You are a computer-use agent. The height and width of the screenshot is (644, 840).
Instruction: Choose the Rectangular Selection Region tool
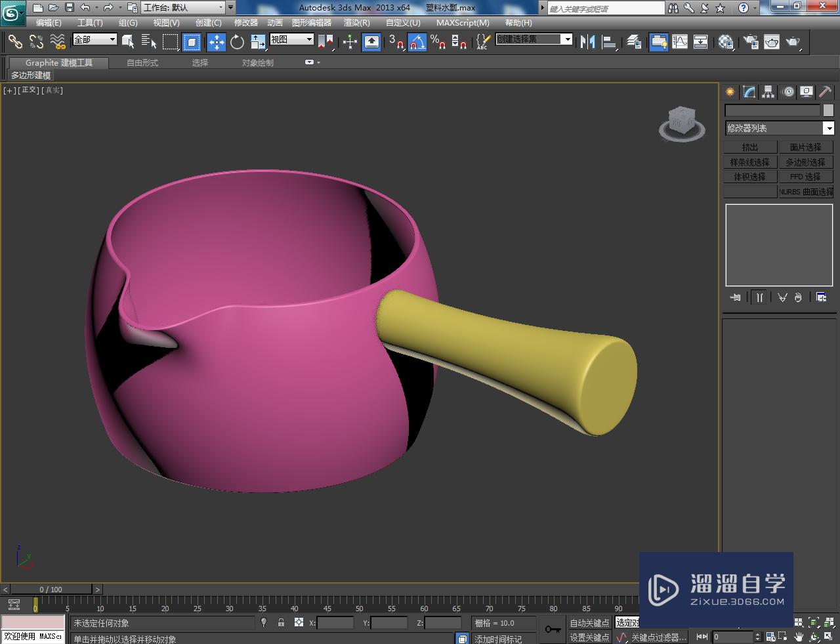point(171,42)
